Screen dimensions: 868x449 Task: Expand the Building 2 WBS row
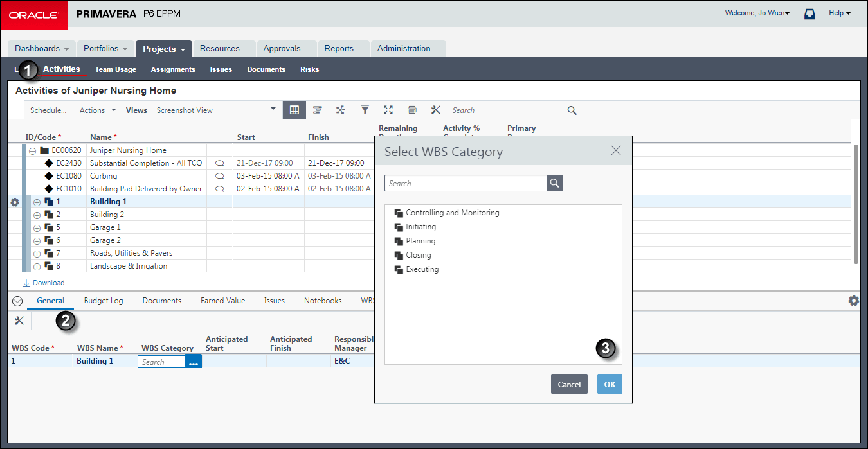pos(37,215)
